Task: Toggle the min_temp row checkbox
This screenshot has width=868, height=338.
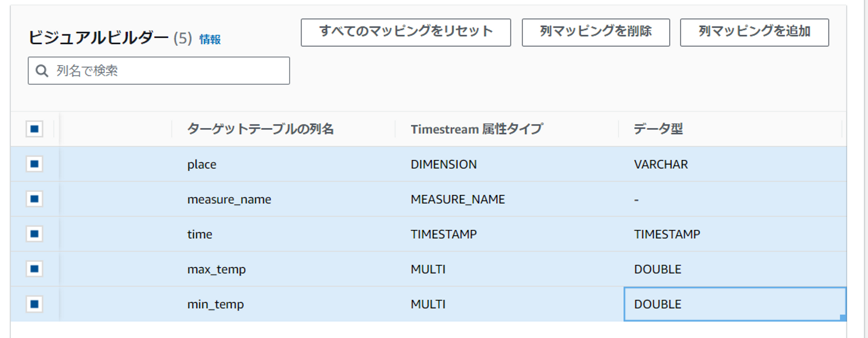Action: pyautogui.click(x=34, y=304)
